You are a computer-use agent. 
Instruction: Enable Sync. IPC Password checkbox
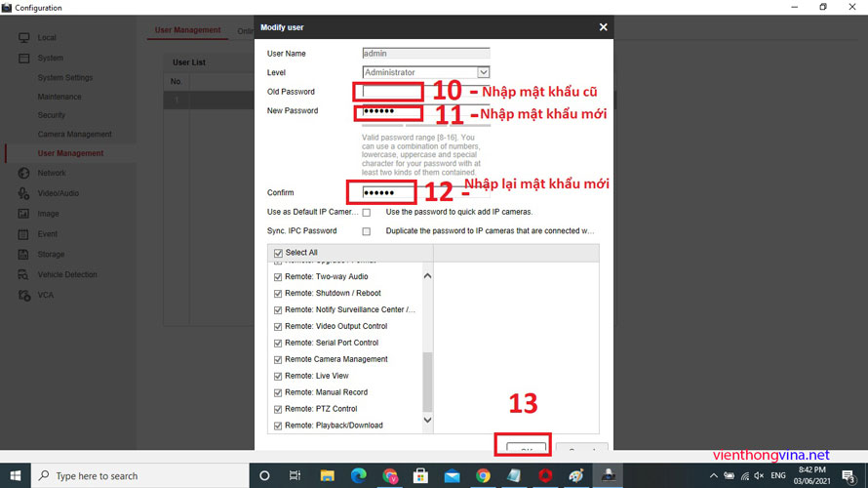click(x=367, y=231)
